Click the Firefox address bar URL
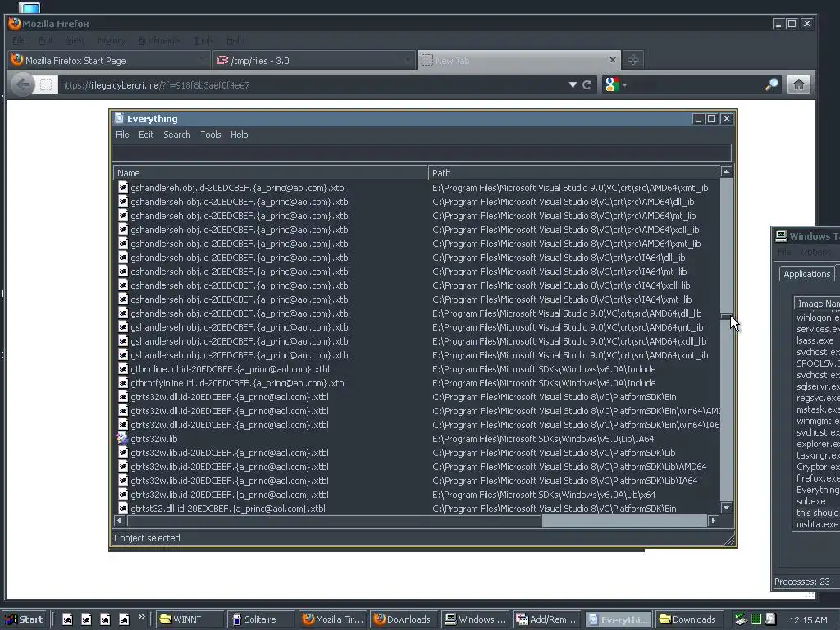Viewport: 840px width, 630px height. (x=155, y=84)
